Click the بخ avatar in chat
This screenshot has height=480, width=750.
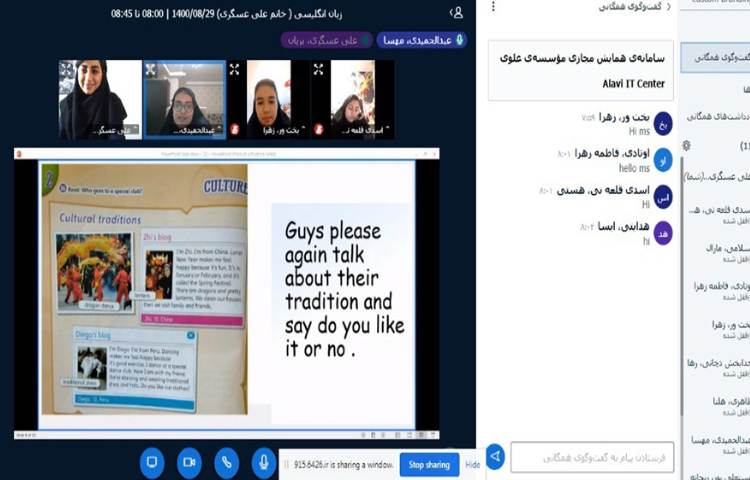663,124
